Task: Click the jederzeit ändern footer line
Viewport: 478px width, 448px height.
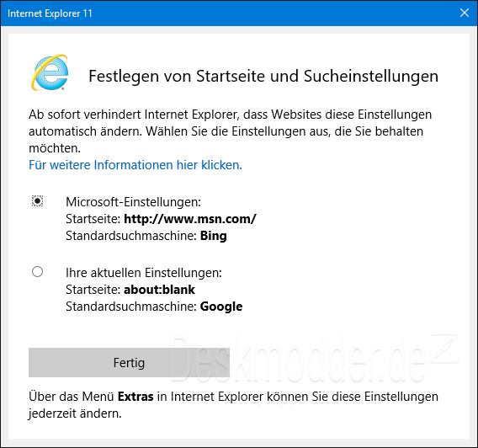Action: (x=75, y=413)
